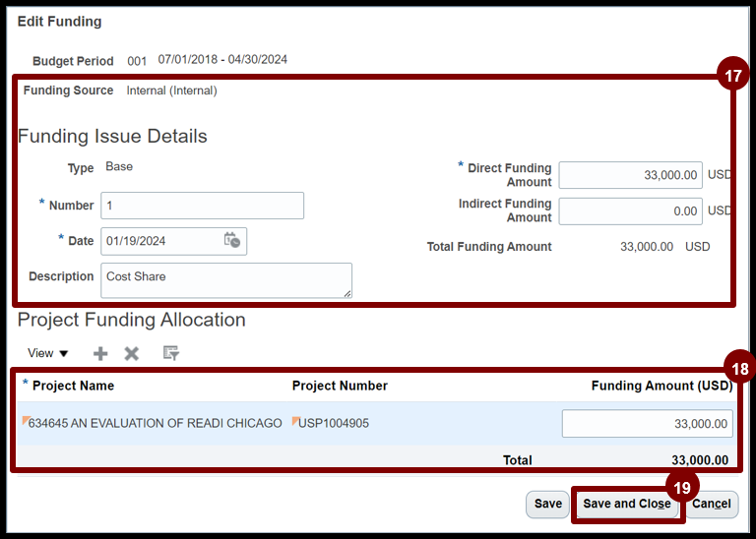Click the Detach table icon
The image size is (756, 539).
pyautogui.click(x=170, y=353)
